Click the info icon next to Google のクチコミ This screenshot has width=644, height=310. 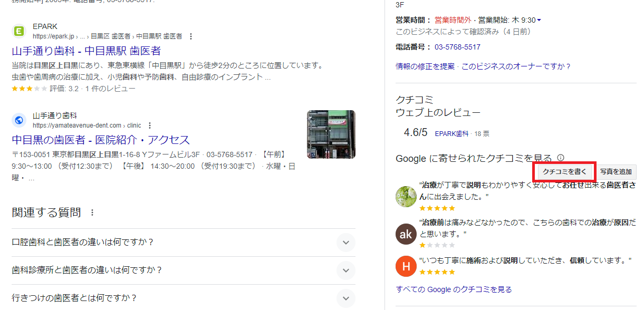(x=561, y=157)
